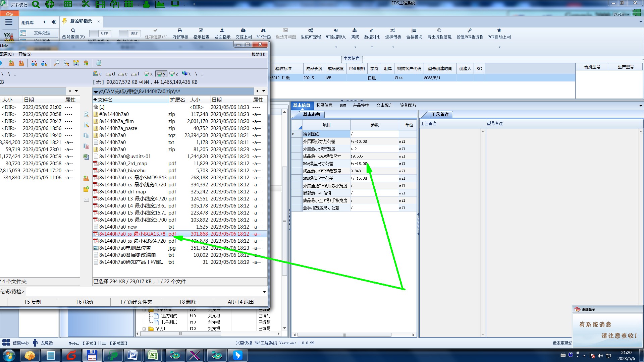Open the hamburger menu in left sidebar

(9, 22)
